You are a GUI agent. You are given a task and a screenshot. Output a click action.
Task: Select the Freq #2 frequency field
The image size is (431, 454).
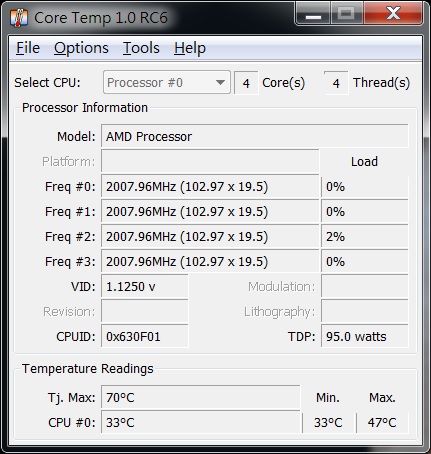tap(210, 236)
